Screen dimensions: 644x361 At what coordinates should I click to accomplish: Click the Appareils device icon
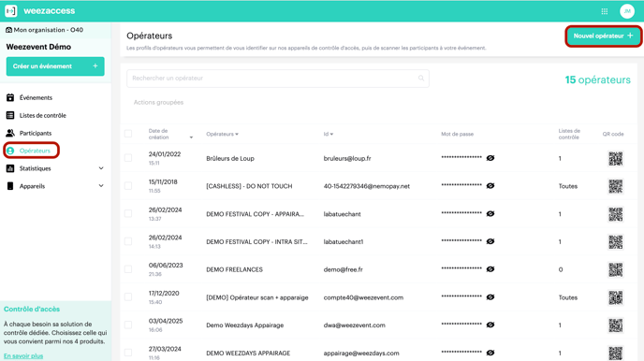pyautogui.click(x=10, y=186)
